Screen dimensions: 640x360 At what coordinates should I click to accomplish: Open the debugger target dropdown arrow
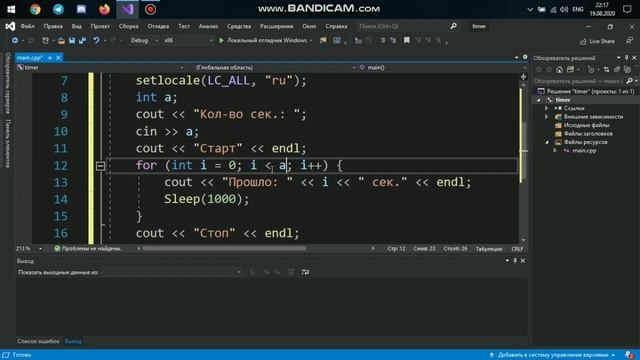click(311, 40)
